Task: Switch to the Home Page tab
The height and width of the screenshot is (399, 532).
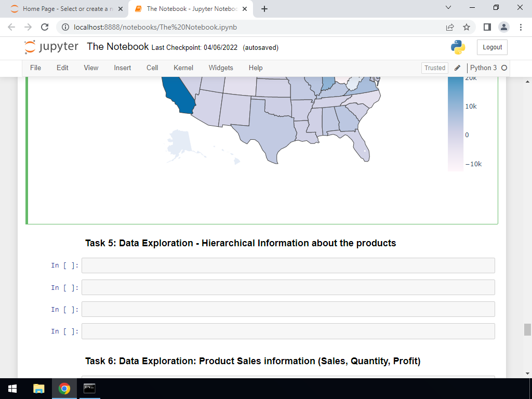Action: pos(65,9)
